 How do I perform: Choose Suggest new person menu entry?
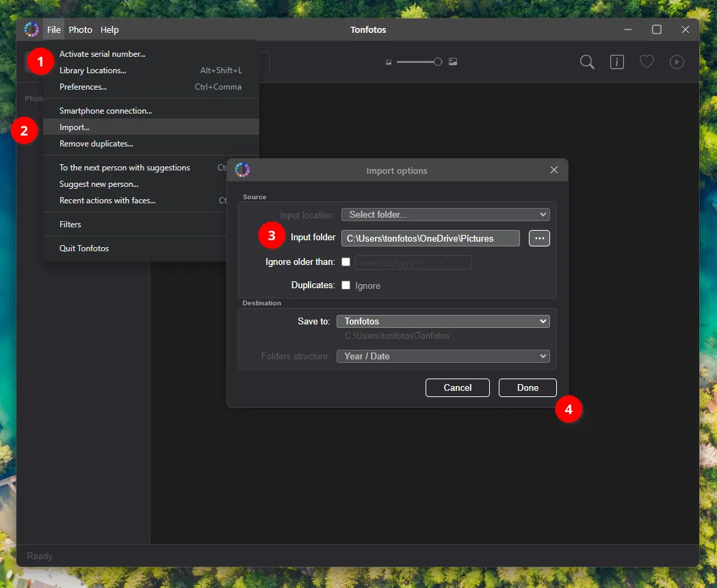click(x=135, y=184)
